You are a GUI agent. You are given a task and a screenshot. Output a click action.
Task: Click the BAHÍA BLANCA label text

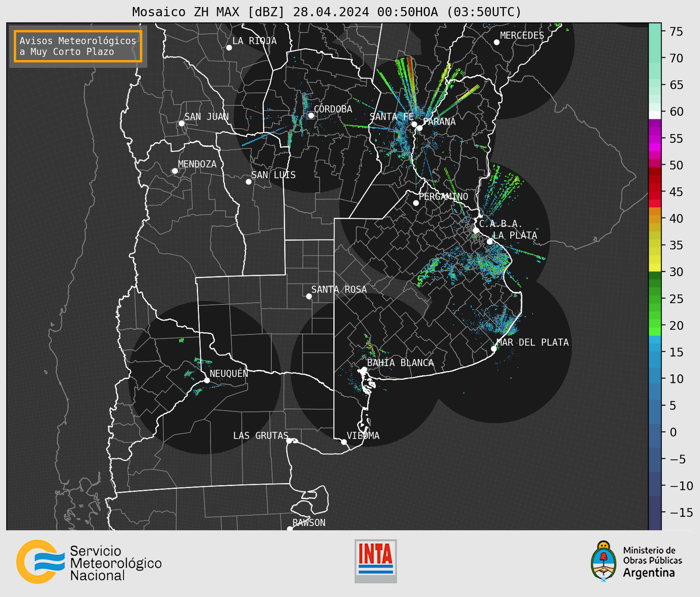400,363
